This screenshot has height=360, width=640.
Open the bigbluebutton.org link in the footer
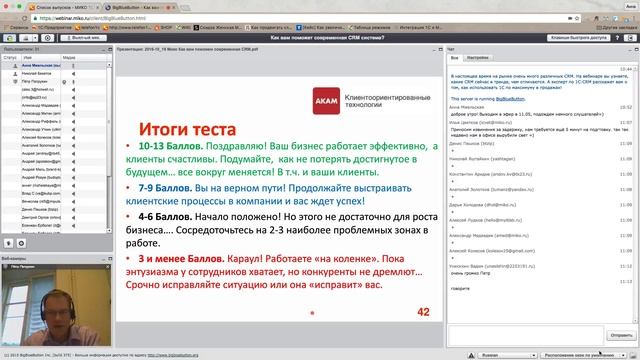pos(173,356)
